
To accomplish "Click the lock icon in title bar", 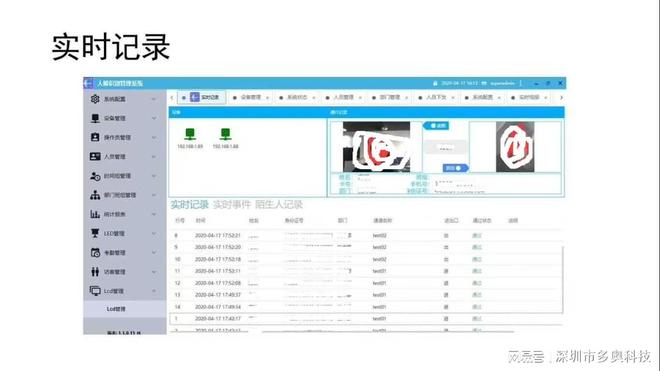I will tap(435, 83).
